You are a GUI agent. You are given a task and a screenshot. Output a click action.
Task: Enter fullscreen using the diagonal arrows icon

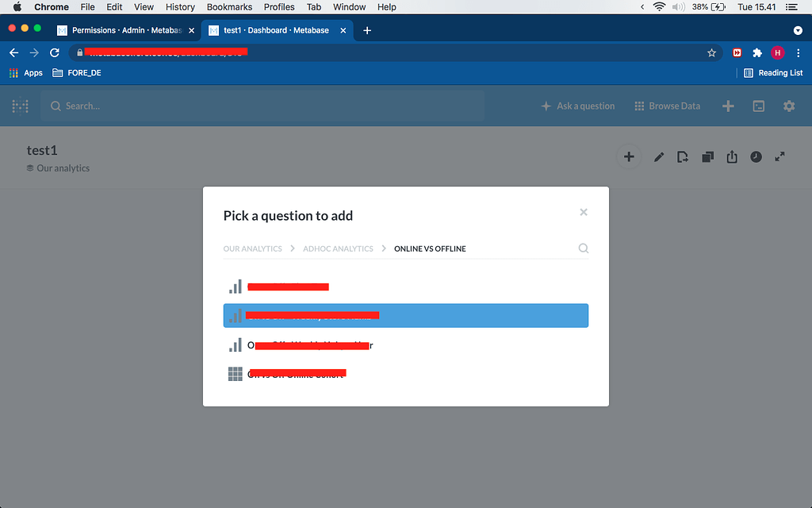point(779,156)
